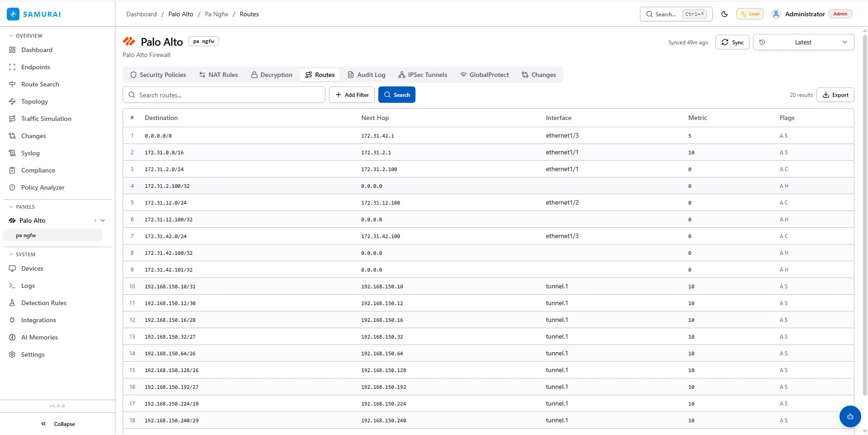Screen dimensions: 868x435
Task: Switch to the Changes tab
Action: 539,75
